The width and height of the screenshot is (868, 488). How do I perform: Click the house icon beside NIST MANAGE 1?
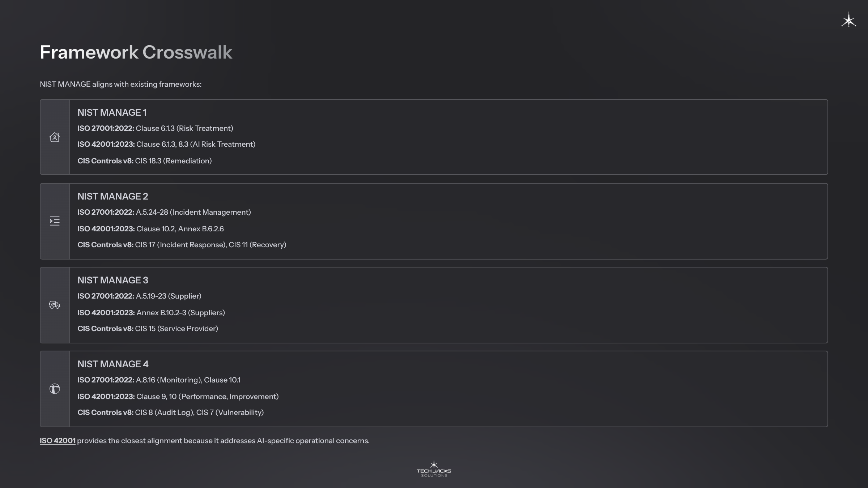point(55,137)
